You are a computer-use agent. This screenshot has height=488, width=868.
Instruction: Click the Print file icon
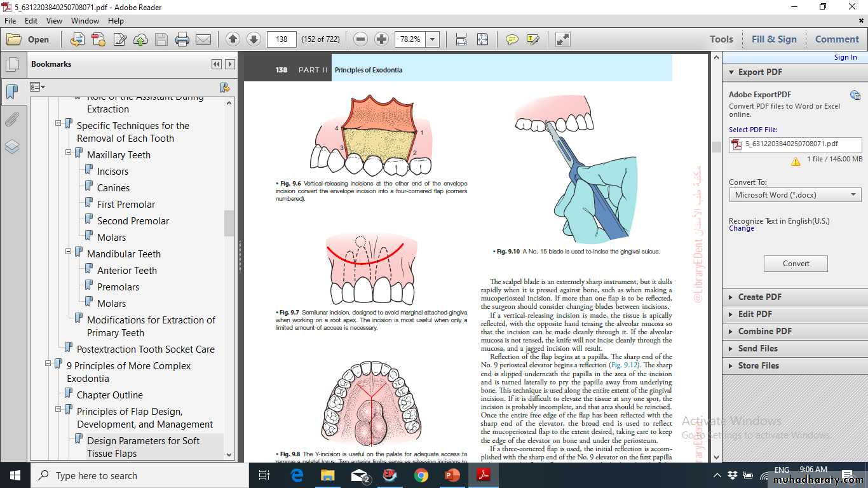tap(182, 39)
